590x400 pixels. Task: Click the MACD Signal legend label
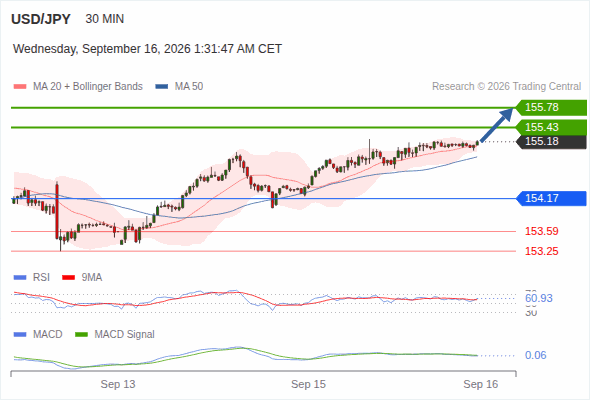tap(125, 335)
